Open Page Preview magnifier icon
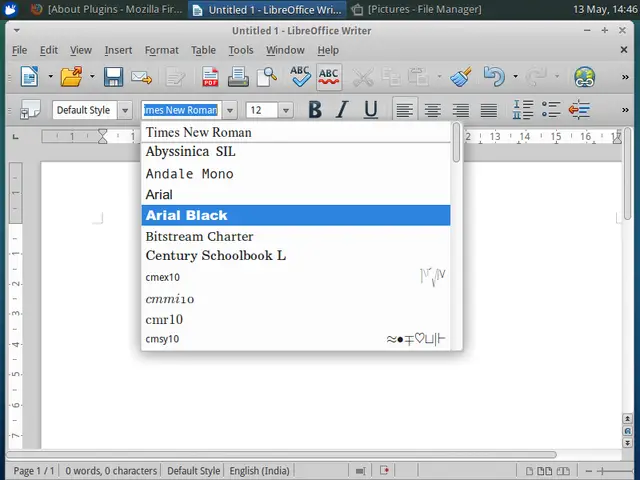 pyautogui.click(x=267, y=76)
